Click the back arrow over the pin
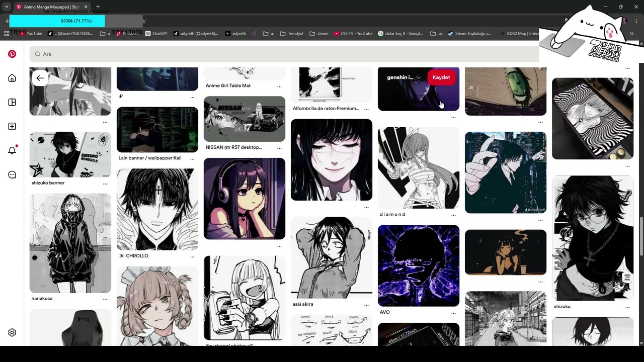The width and height of the screenshot is (644, 362). click(x=40, y=78)
